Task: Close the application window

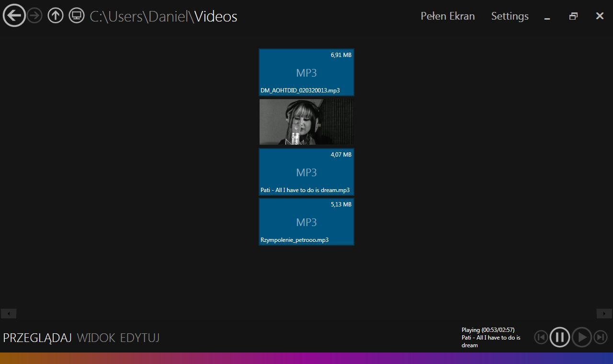Action: pos(600,16)
